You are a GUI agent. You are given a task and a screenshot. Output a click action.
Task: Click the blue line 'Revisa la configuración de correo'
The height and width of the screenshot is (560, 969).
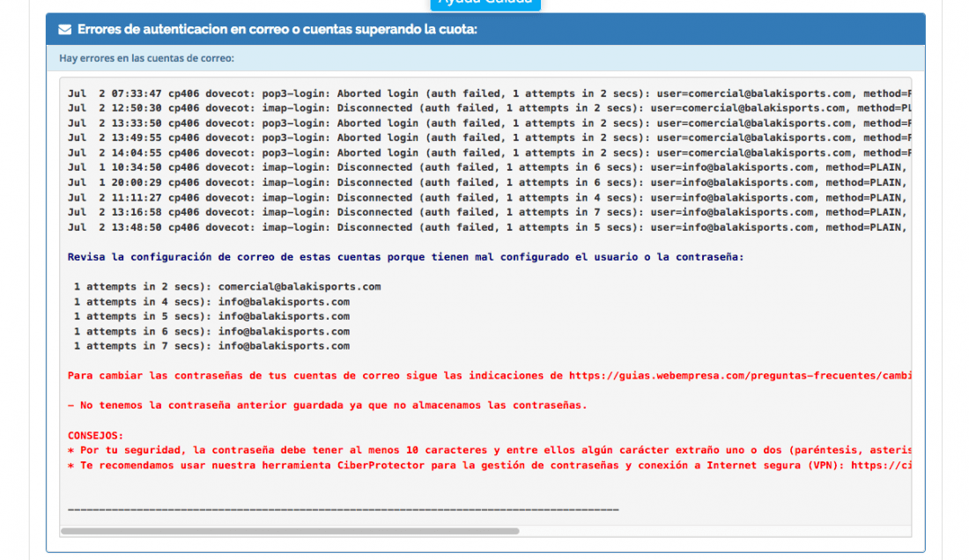[405, 257]
